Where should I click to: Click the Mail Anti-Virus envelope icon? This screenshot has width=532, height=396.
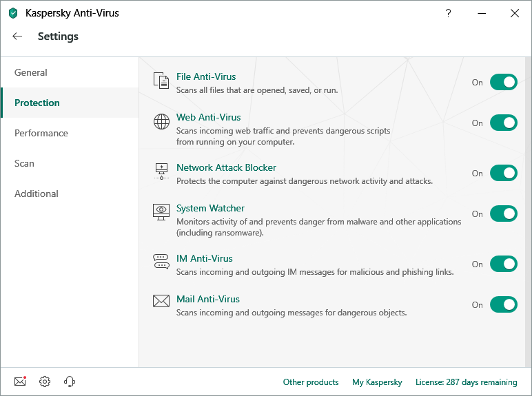[x=161, y=301]
